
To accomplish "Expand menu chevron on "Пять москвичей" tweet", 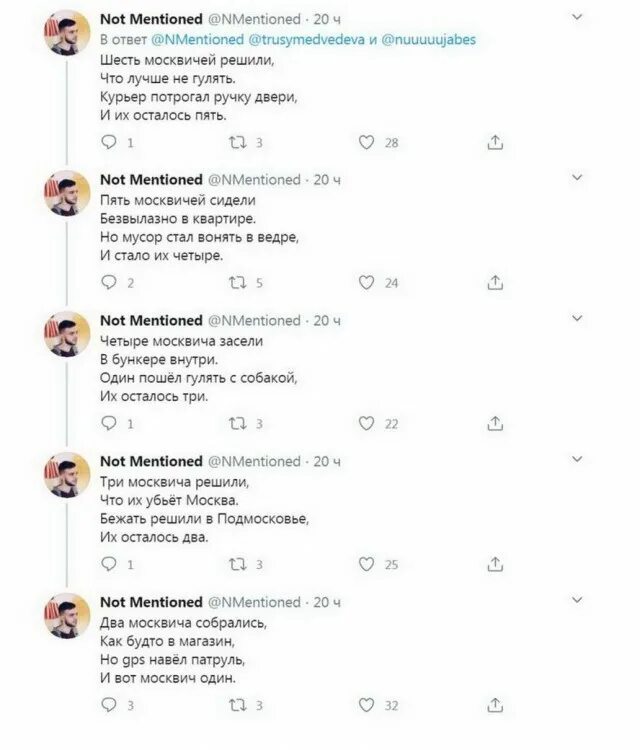I will 577,178.
